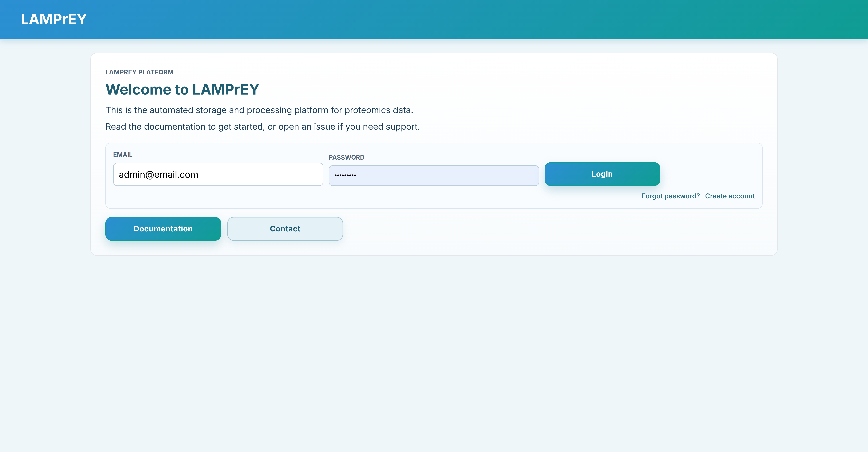The width and height of the screenshot is (868, 452).
Task: Click the word 'support' ending second sentence
Action: [402, 127]
